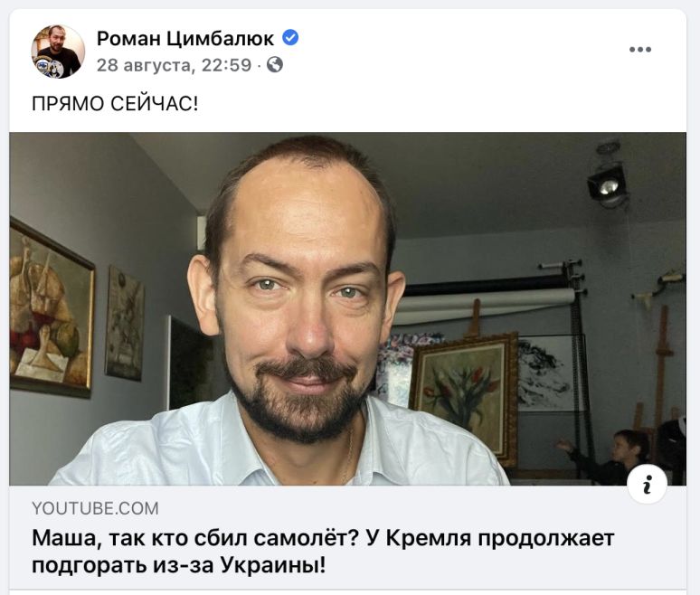Image resolution: width=700 pixels, height=595 pixels.
Task: Select the post text ПРЯМО СЕЙЧАС!
Action: 115,104
